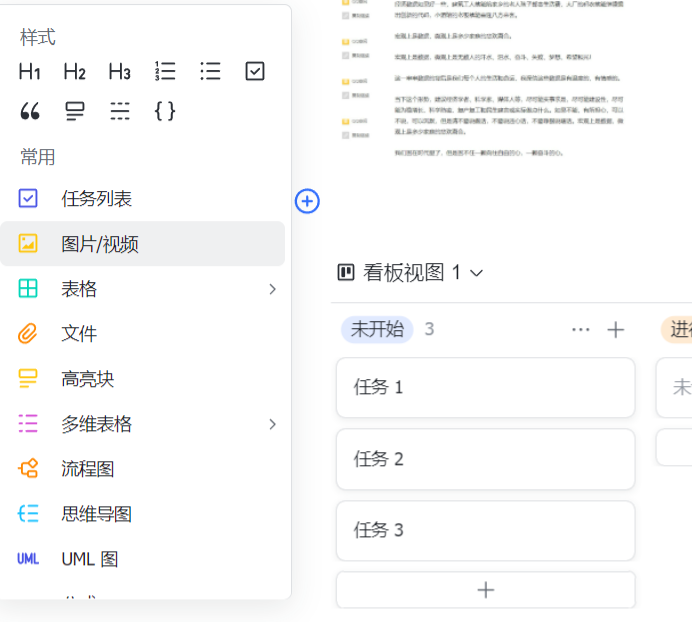Open the 任务 2 card
The height and width of the screenshot is (622, 692).
pyautogui.click(x=485, y=459)
